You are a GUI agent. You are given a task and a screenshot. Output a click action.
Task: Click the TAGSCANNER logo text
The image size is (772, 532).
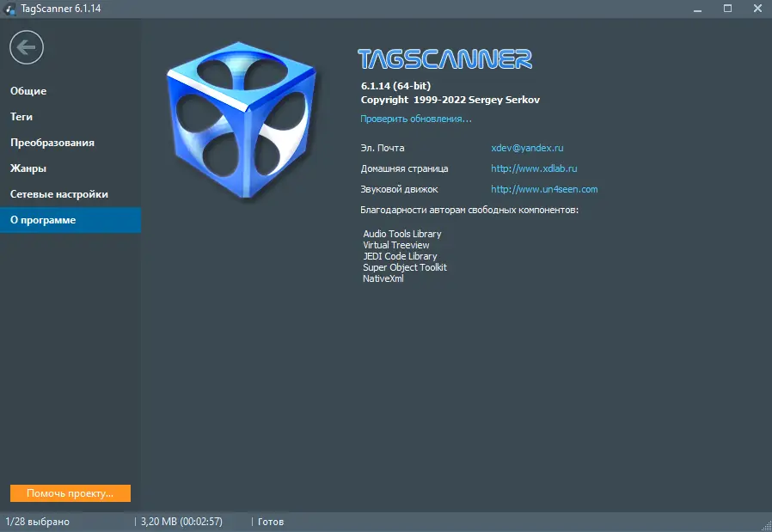point(444,59)
